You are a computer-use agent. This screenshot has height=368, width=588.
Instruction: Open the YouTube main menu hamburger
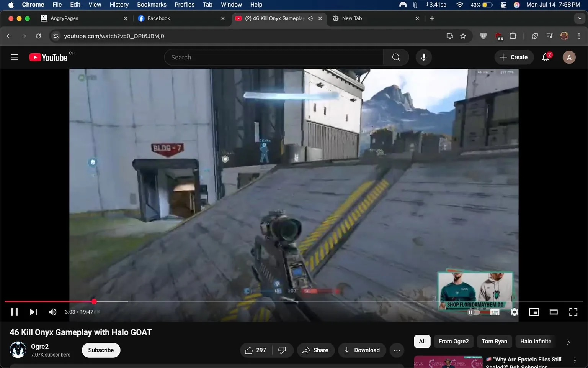click(15, 57)
